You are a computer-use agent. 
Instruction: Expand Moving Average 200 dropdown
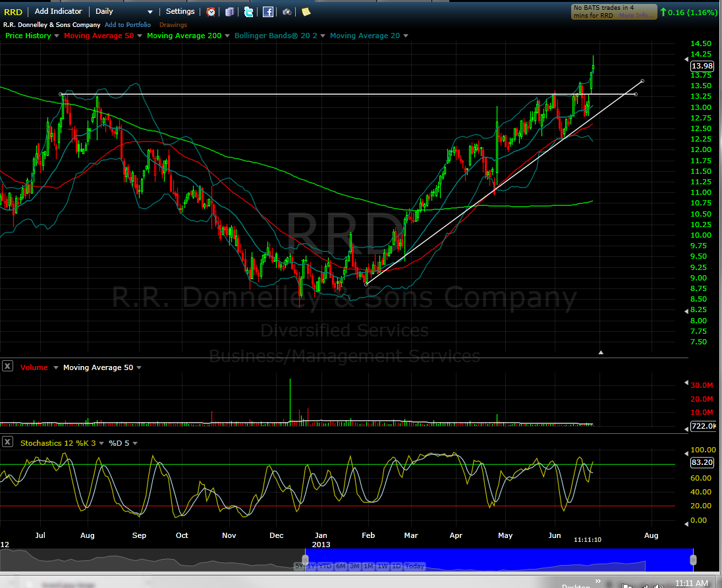coord(227,36)
